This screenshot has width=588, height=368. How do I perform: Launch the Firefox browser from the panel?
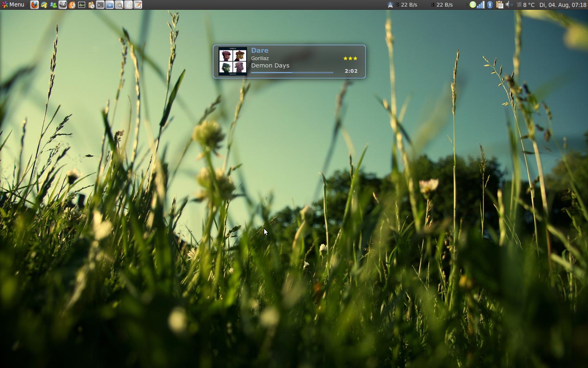click(35, 5)
